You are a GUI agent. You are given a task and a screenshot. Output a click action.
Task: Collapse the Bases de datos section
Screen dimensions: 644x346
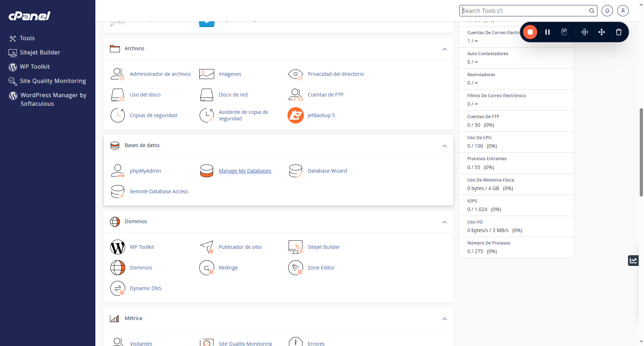(444, 146)
